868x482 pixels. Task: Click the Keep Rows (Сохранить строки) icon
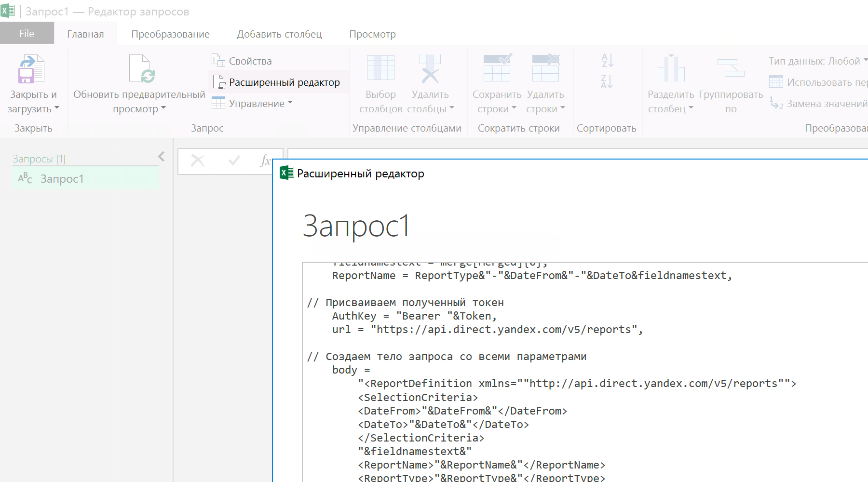497,67
